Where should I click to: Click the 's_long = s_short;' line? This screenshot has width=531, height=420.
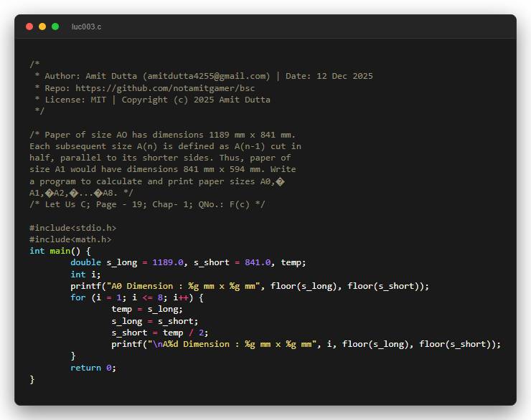(155, 321)
